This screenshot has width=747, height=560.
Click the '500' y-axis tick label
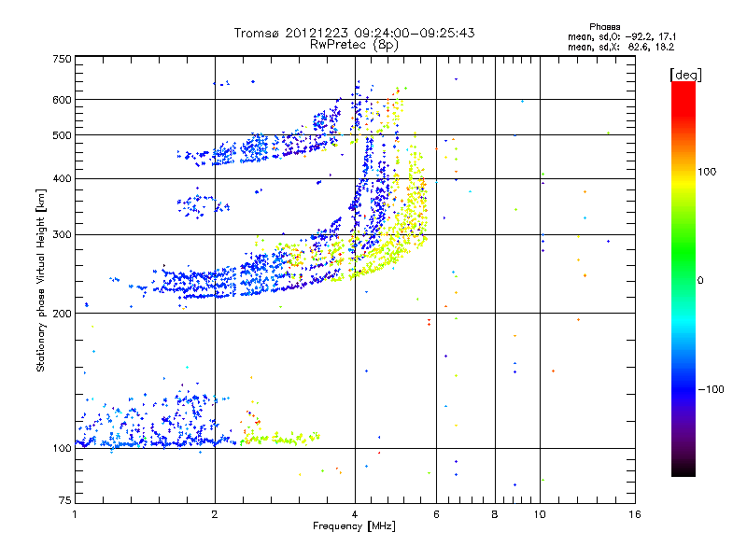(x=62, y=135)
